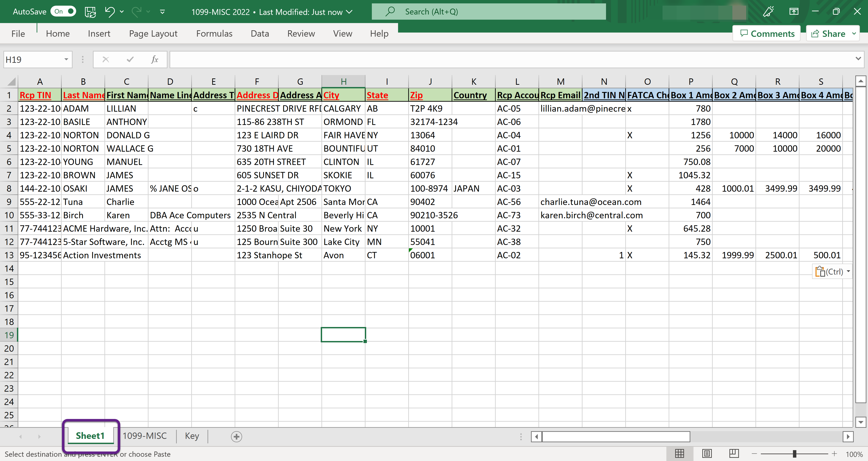Click the Insert Function fx icon
Viewport: 868px width, 461px height.
tap(155, 60)
